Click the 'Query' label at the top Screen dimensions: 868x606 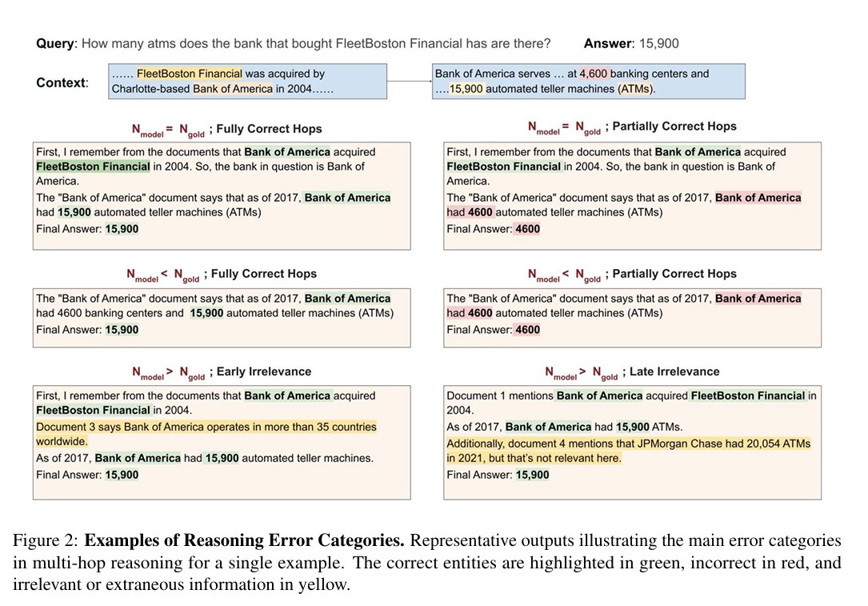(x=55, y=44)
